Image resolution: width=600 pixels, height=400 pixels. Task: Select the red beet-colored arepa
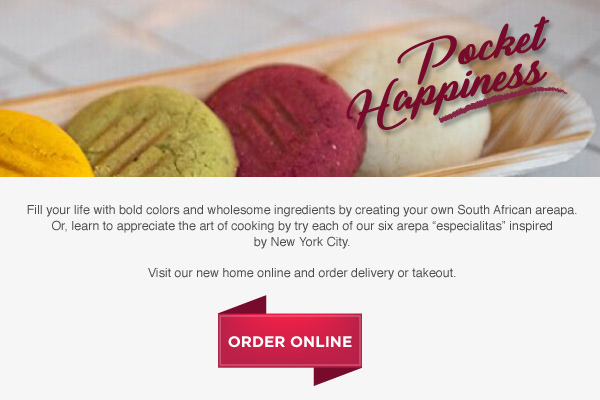click(285, 122)
